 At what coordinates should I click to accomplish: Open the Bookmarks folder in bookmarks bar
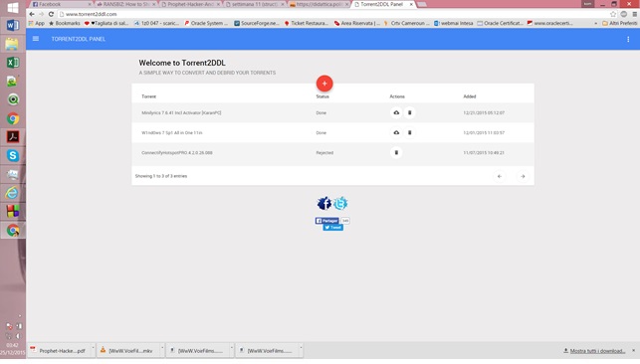[x=65, y=23]
